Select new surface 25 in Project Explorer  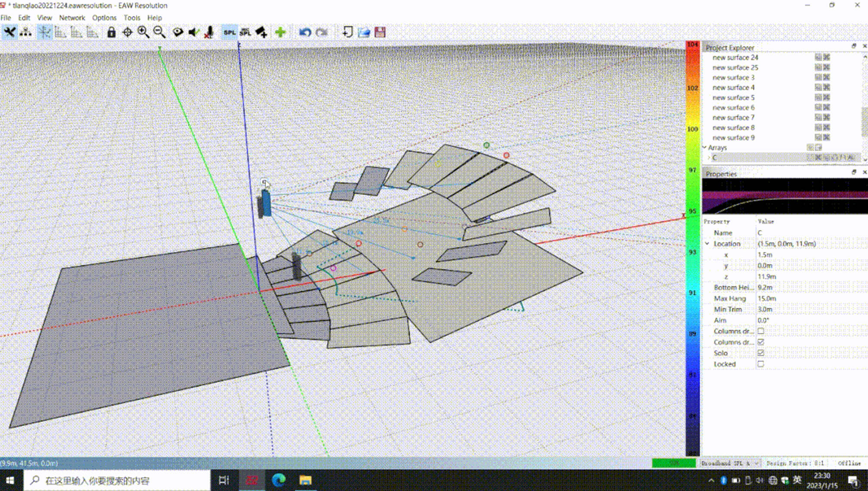click(735, 67)
